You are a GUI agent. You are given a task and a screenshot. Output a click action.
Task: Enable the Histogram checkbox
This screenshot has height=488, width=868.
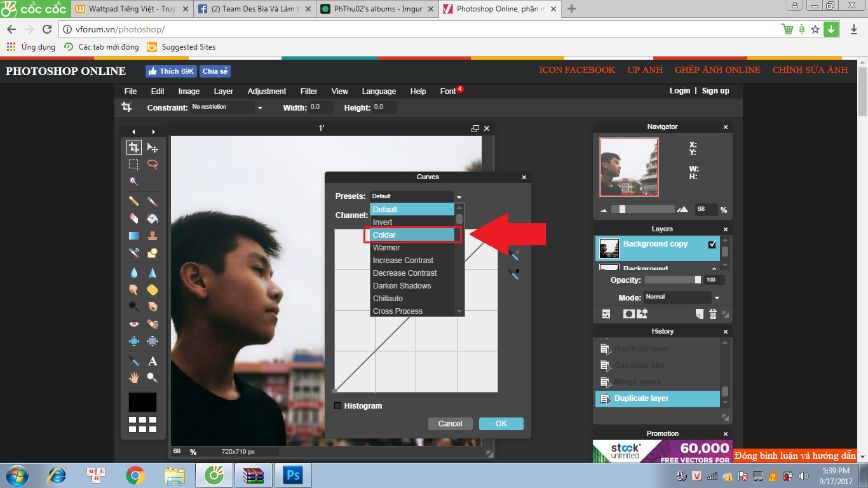(x=338, y=406)
